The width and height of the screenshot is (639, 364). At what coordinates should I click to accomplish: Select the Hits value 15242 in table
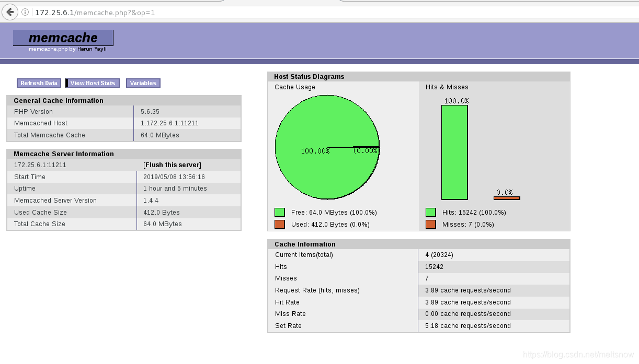point(435,267)
